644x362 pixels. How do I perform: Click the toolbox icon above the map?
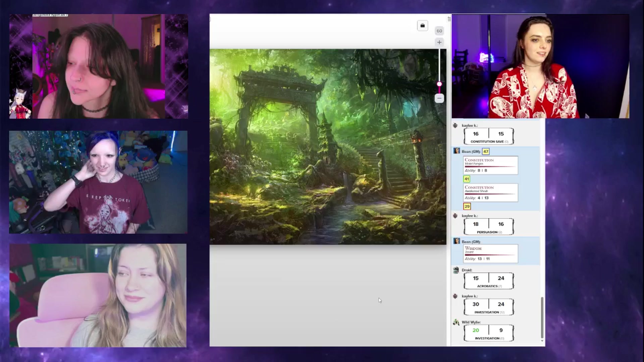tap(422, 26)
